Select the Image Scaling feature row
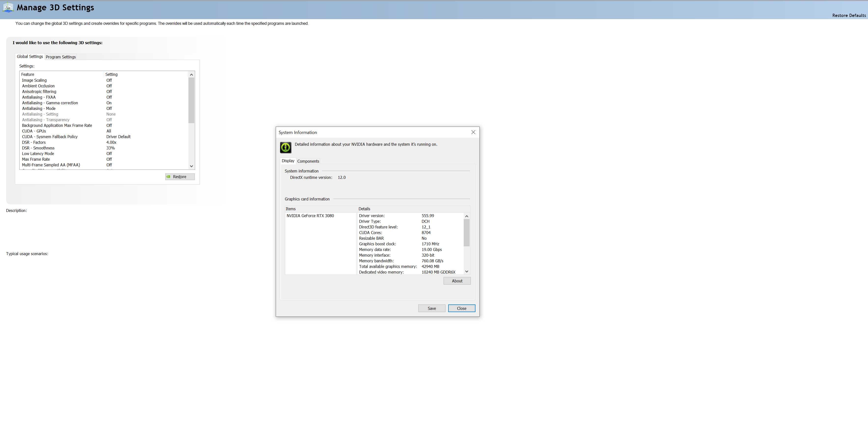868x421 pixels. click(104, 80)
